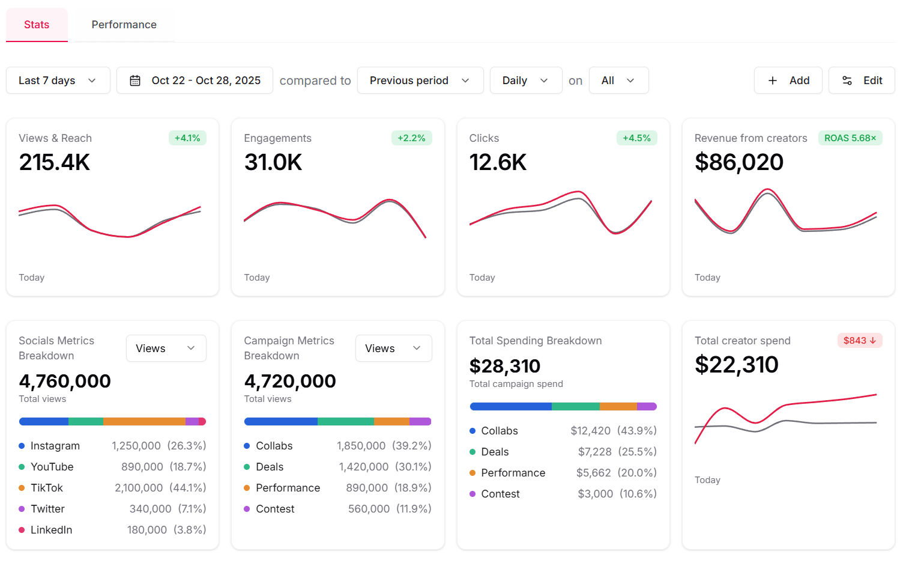Click the ROAS 5.68× badge
This screenshot has width=924, height=563.
coord(850,138)
